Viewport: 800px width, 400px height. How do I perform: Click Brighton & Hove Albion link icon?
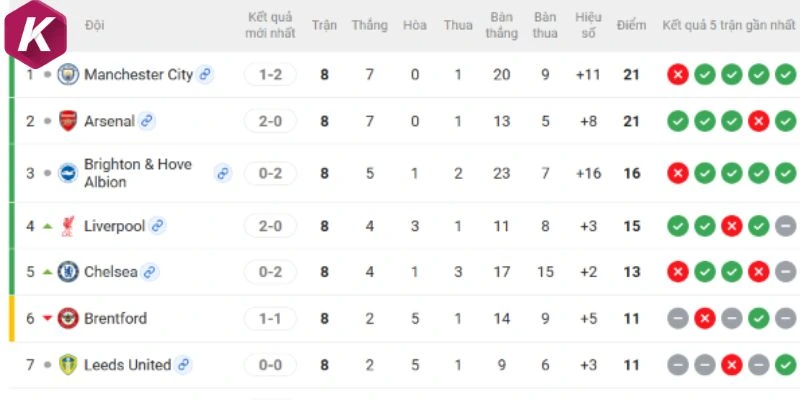(222, 173)
